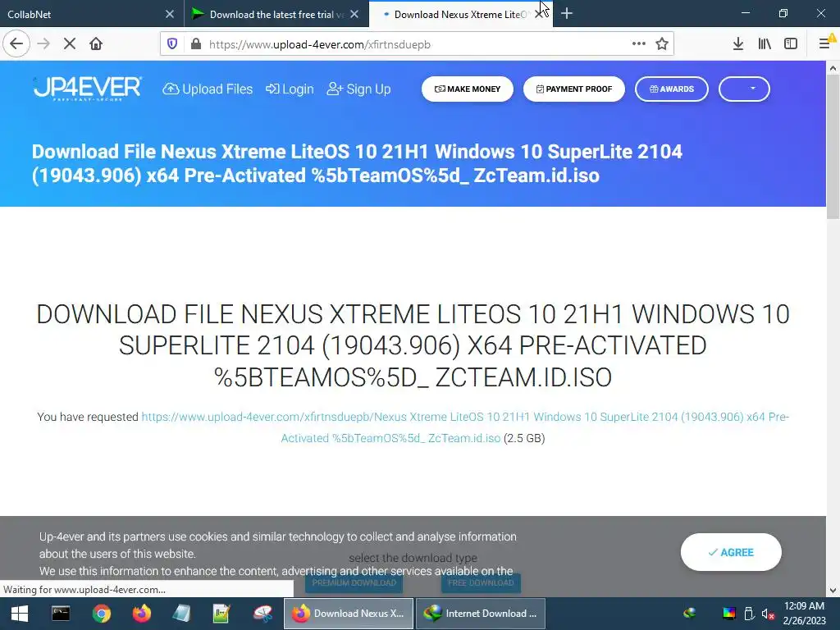Click the vertical page scrollbar thumb
This screenshot has width=840, height=630.
click(833, 147)
